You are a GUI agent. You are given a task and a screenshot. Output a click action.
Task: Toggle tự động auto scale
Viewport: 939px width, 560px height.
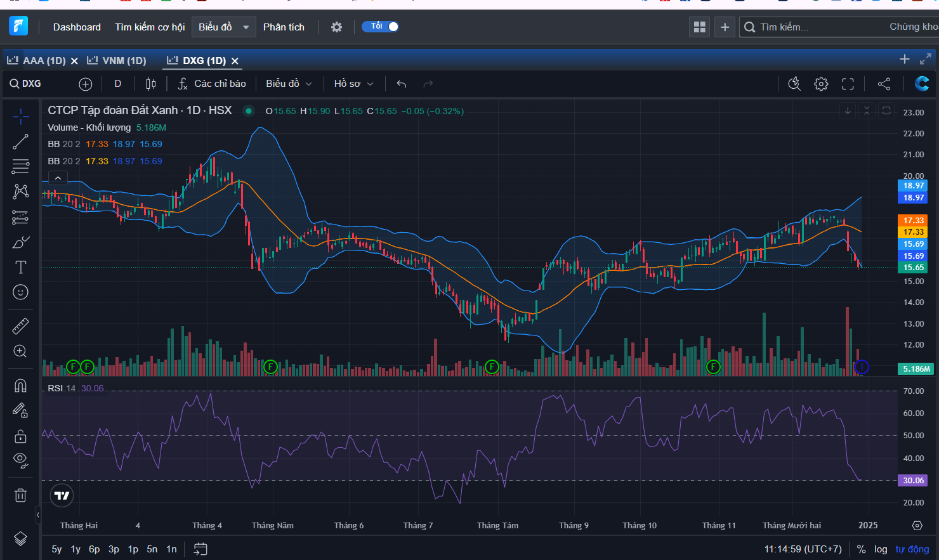point(912,549)
